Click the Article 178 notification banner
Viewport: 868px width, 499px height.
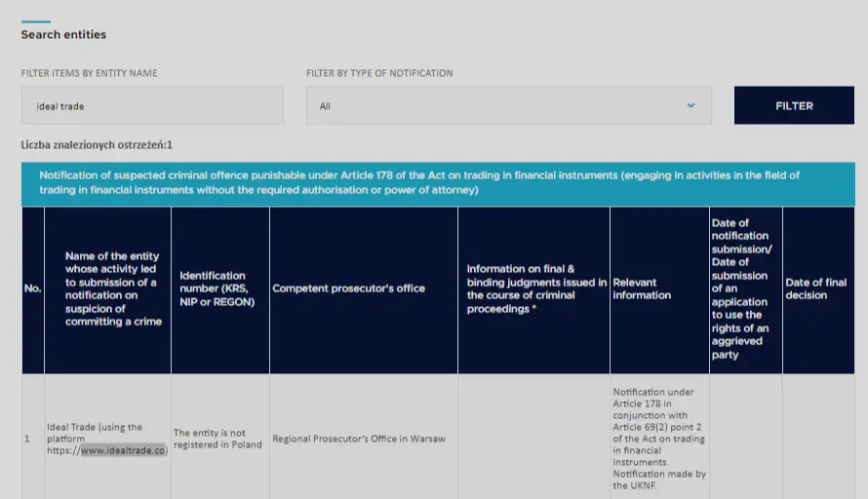tap(438, 183)
